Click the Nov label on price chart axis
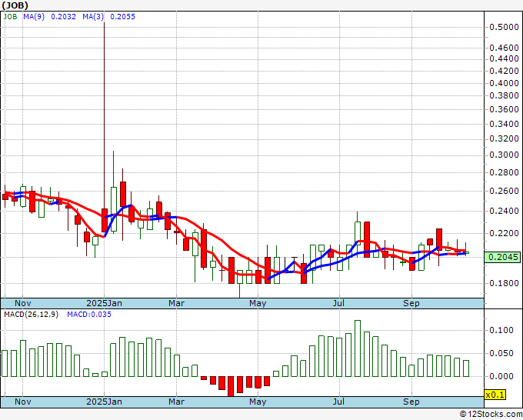The width and height of the screenshot is (523, 420). [x=24, y=303]
